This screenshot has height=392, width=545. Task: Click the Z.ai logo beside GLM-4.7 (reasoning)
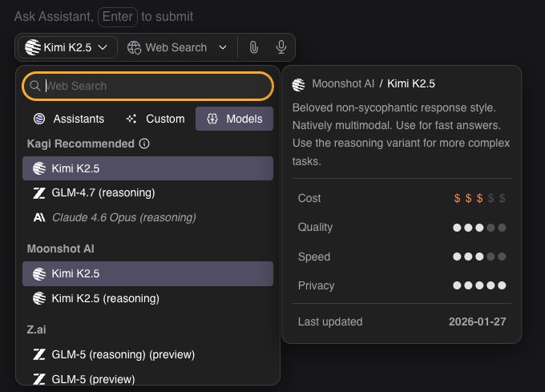[x=39, y=193]
